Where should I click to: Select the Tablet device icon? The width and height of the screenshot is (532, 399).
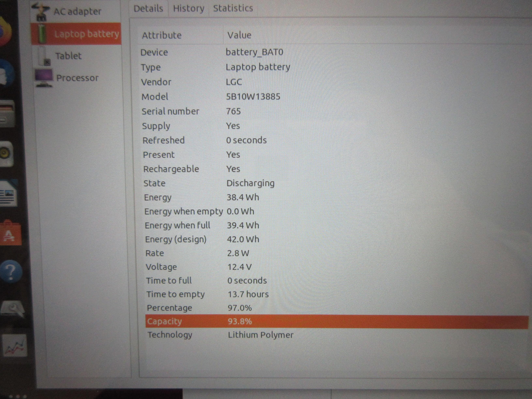pyautogui.click(x=44, y=56)
